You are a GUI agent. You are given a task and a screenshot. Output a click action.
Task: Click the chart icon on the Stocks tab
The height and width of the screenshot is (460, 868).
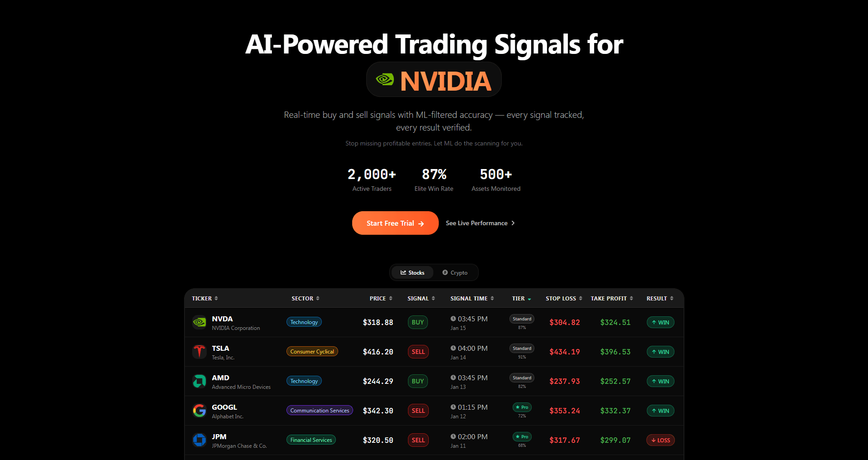point(404,272)
